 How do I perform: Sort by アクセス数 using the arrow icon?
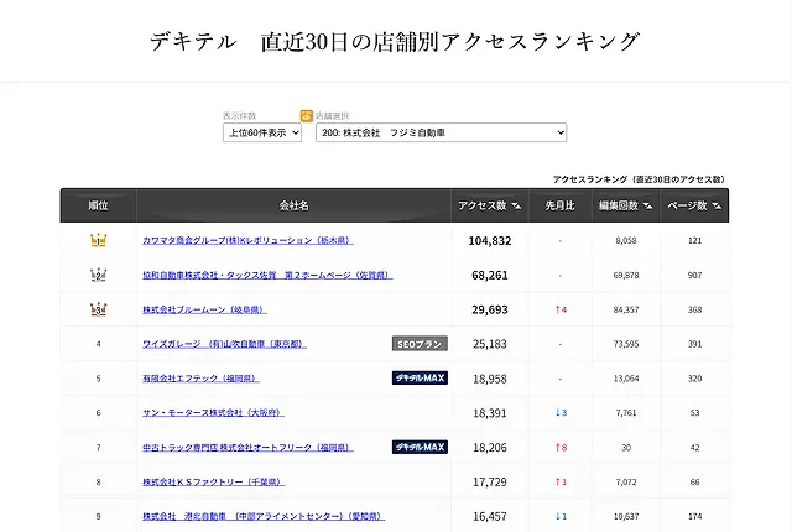click(516, 205)
